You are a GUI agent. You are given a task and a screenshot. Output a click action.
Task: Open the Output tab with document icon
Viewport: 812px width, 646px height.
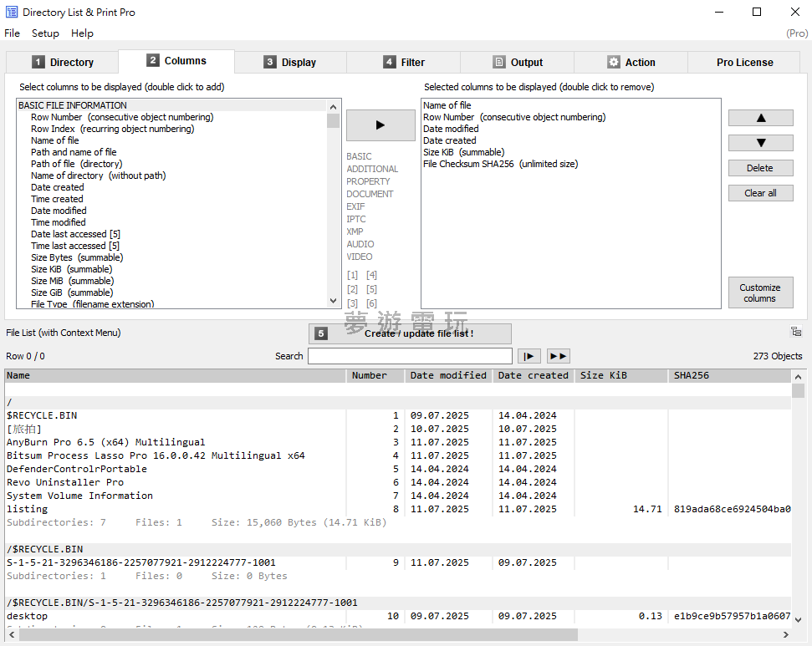[x=517, y=63]
